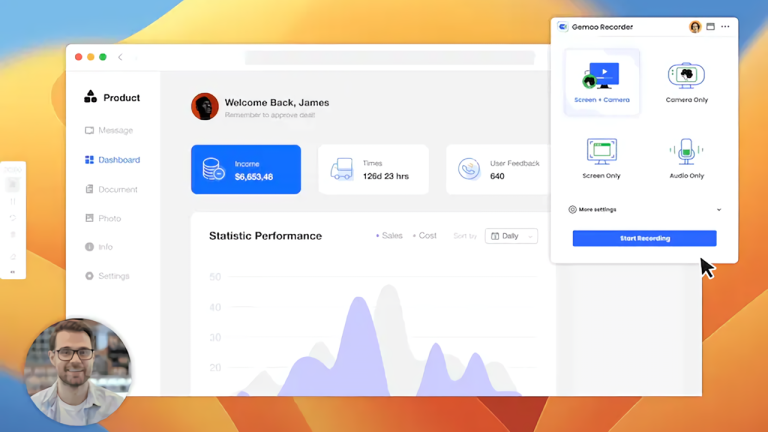Image resolution: width=768 pixels, height=432 pixels.
Task: Open Document in the sidebar
Action: coord(111,189)
